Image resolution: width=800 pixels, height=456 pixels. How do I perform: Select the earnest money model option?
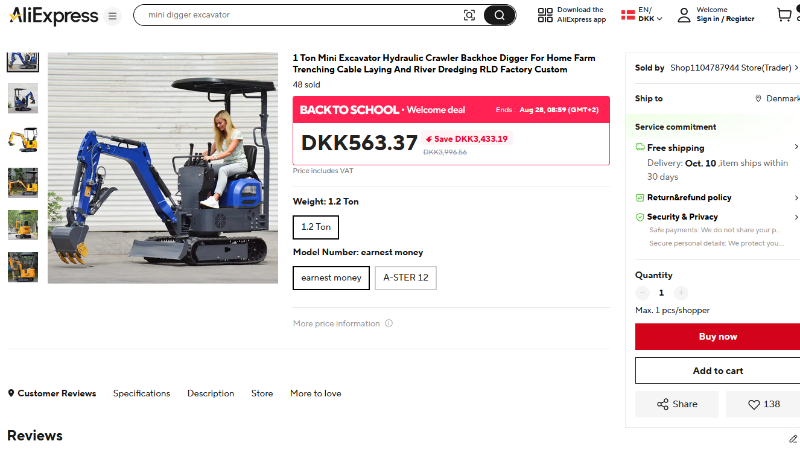coord(331,278)
